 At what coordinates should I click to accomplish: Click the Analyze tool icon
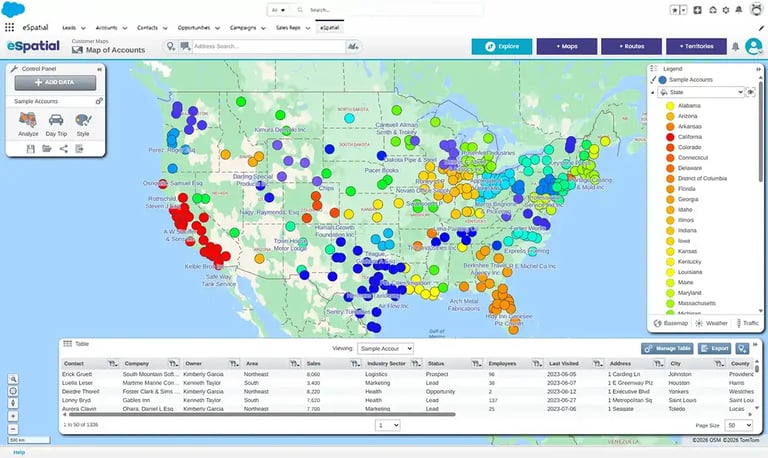click(x=28, y=120)
